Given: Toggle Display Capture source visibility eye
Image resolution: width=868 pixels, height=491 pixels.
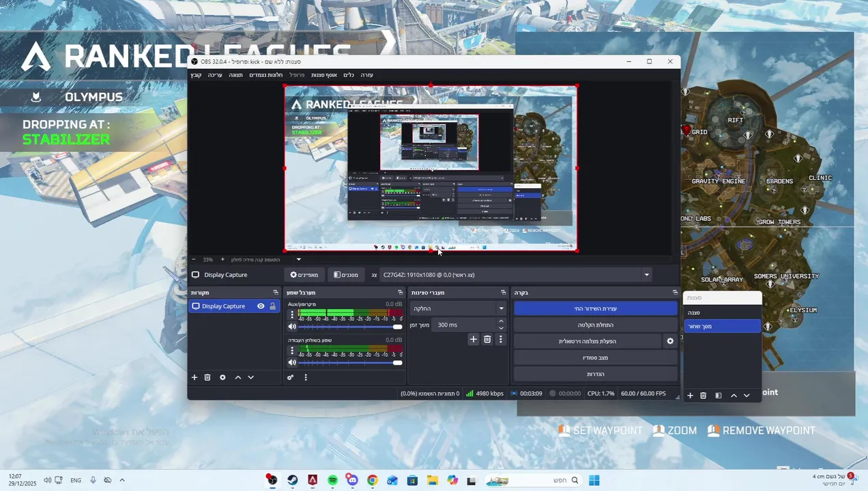Looking at the screenshot, I should click(x=261, y=306).
